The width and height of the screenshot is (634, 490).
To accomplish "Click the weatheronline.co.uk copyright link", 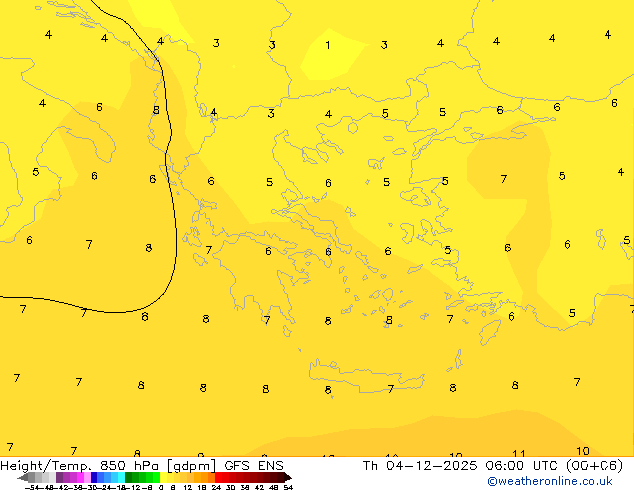I will pos(550,481).
